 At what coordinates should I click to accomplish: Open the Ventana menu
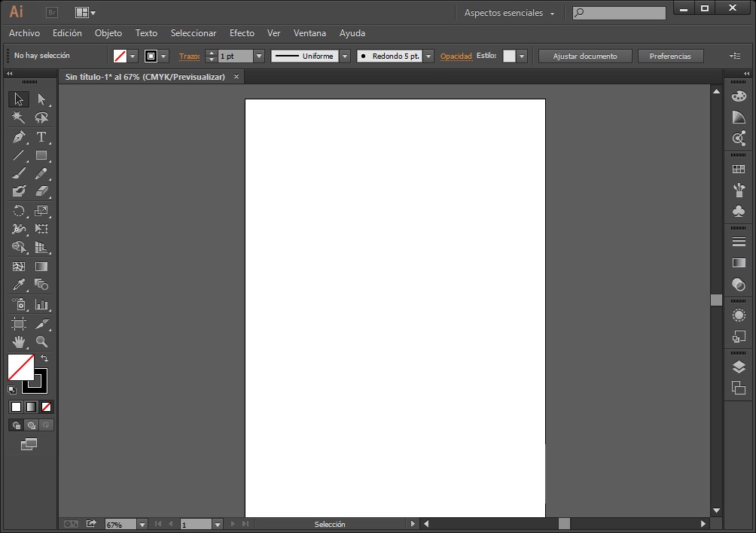(x=309, y=33)
